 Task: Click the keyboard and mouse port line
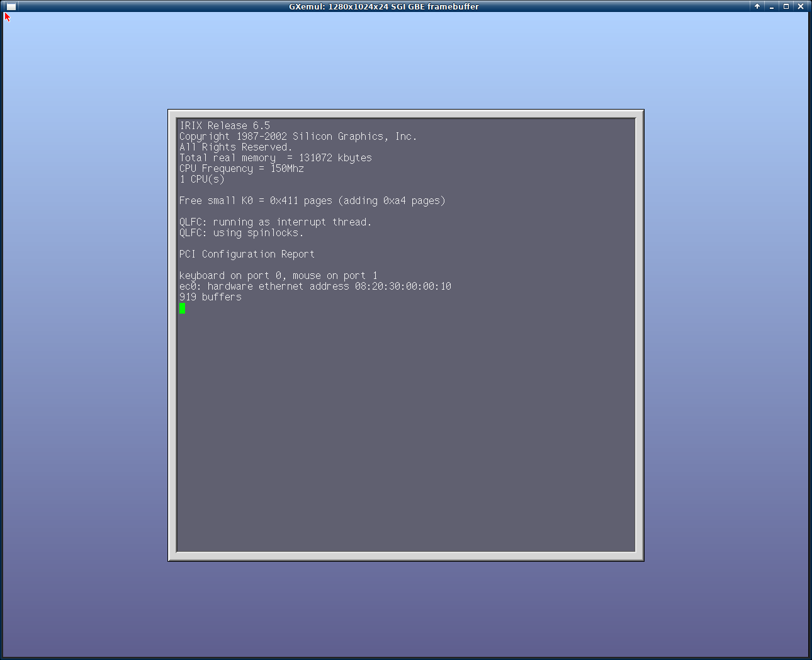point(278,276)
